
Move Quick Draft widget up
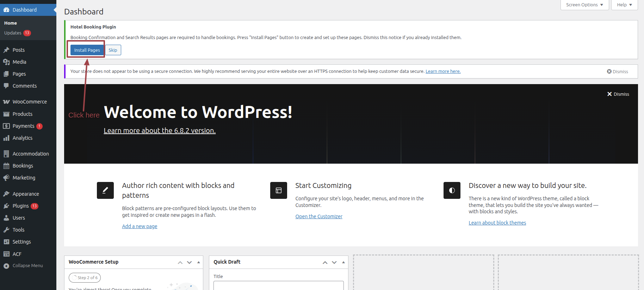point(325,263)
